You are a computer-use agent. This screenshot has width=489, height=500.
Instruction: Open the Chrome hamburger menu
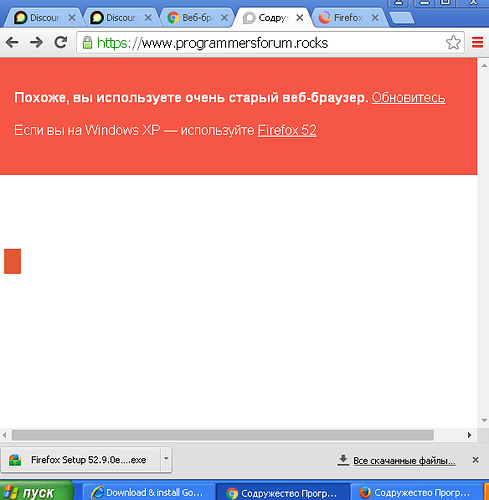(477, 43)
